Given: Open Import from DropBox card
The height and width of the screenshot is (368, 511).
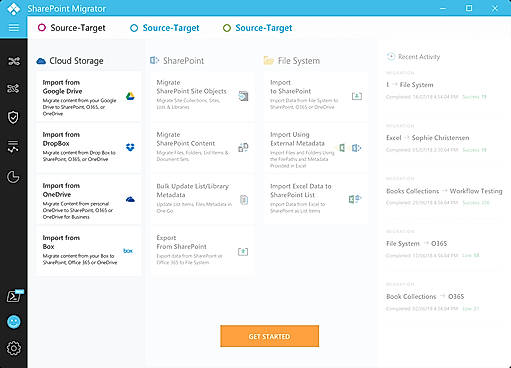Looking at the screenshot, I should [x=88, y=148].
